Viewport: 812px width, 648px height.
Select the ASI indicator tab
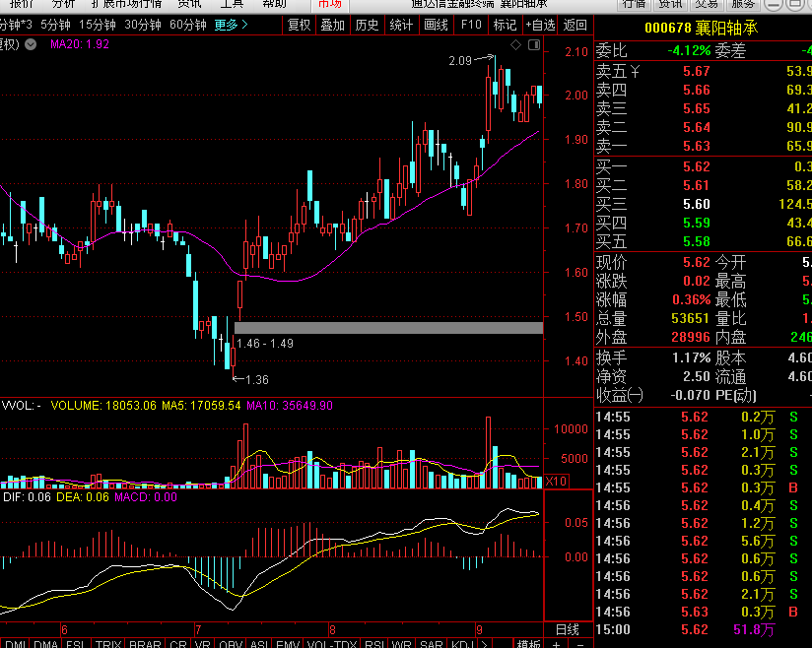(259, 644)
